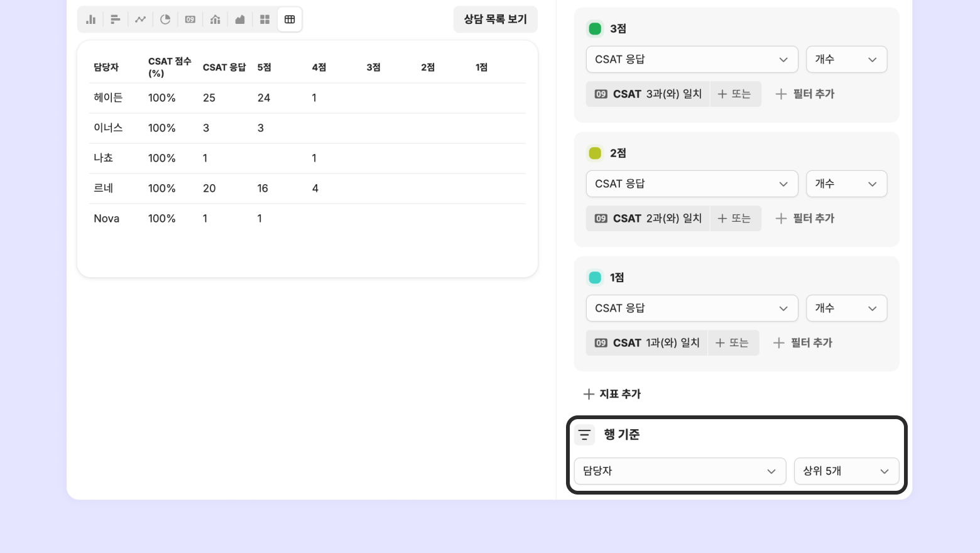Image resolution: width=980 pixels, height=553 pixels.
Task: Open the 상담 목록 보기 list
Action: (x=495, y=19)
